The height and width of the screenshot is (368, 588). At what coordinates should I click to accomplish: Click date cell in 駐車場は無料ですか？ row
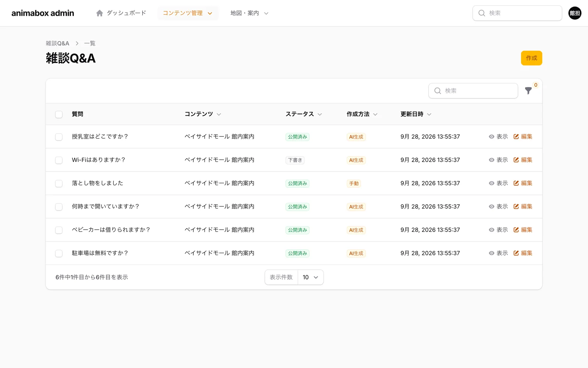click(x=430, y=253)
